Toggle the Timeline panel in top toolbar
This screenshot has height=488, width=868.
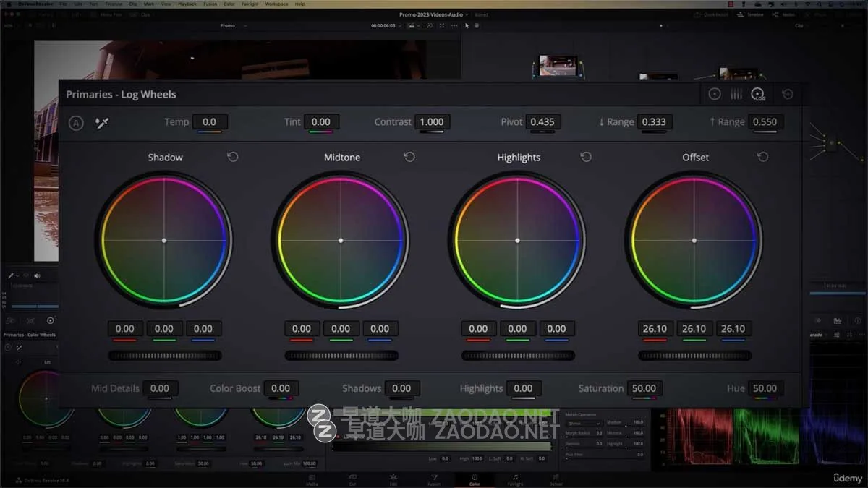pyautogui.click(x=751, y=14)
